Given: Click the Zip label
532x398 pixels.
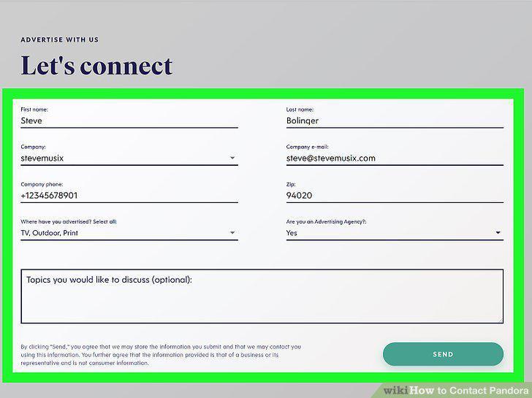Looking at the screenshot, I should click(291, 185).
